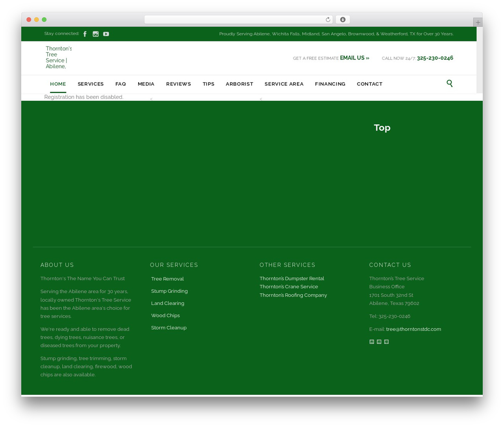Click the 'CONTACT US' footer heading
Image resolution: width=504 pixels, height=427 pixels.
click(x=390, y=265)
